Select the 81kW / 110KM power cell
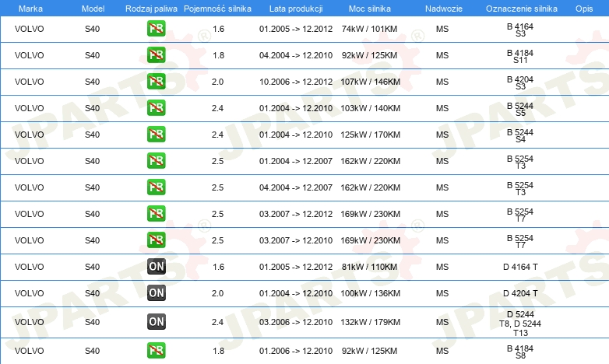 click(369, 267)
